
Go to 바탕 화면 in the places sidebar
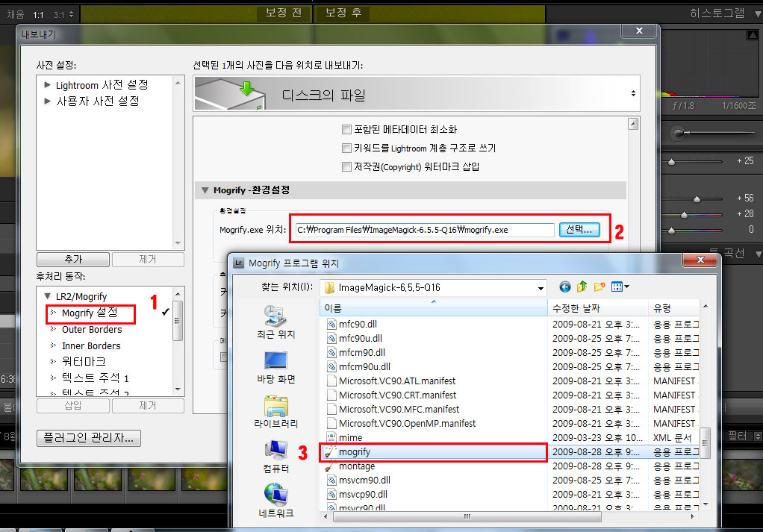coord(275,366)
